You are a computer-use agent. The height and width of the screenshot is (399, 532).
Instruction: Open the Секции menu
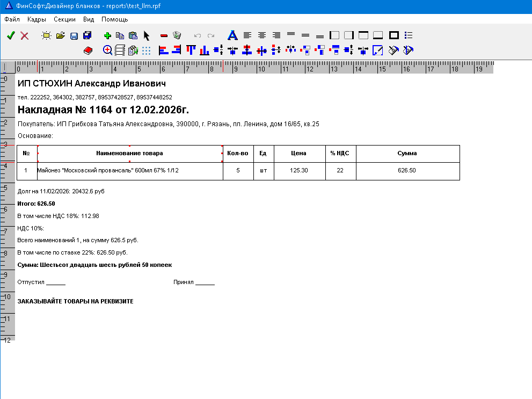coord(64,19)
